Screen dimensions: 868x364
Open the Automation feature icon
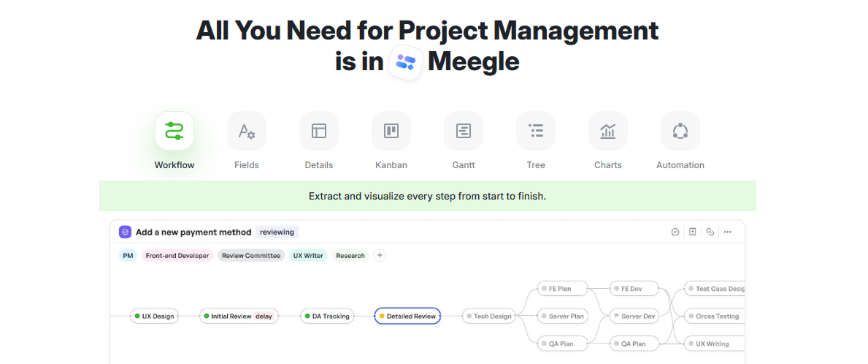680,131
